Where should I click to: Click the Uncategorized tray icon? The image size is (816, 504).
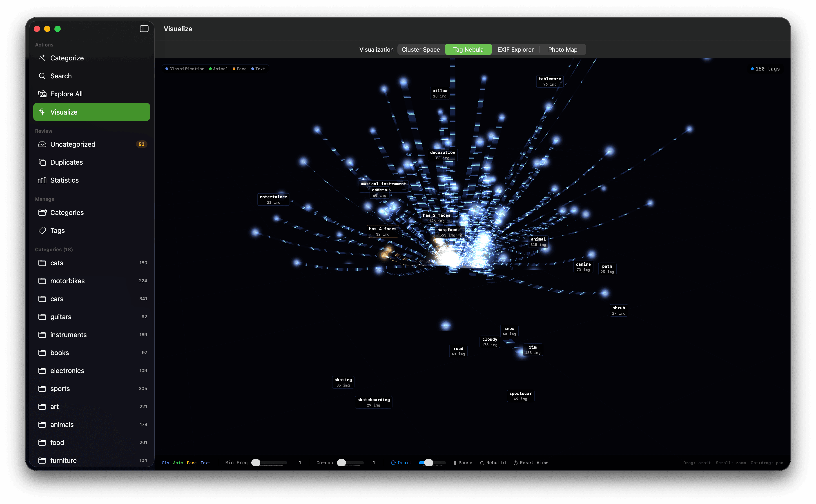pyautogui.click(x=42, y=144)
